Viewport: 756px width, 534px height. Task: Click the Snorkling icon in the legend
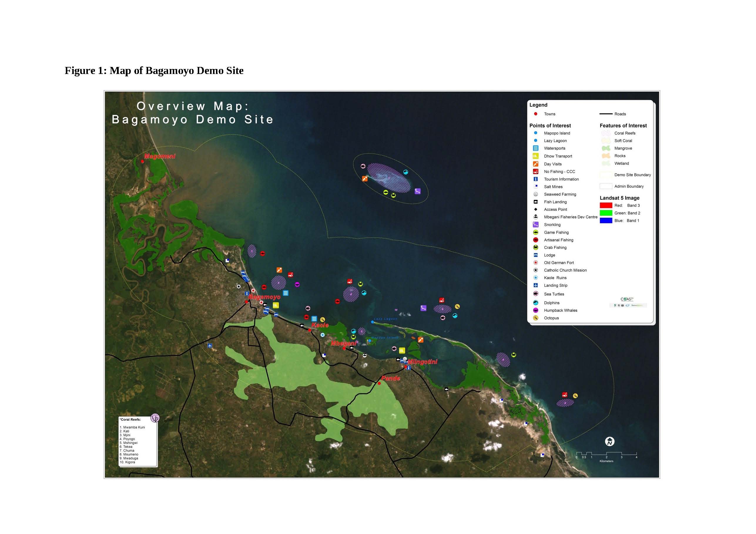535,225
